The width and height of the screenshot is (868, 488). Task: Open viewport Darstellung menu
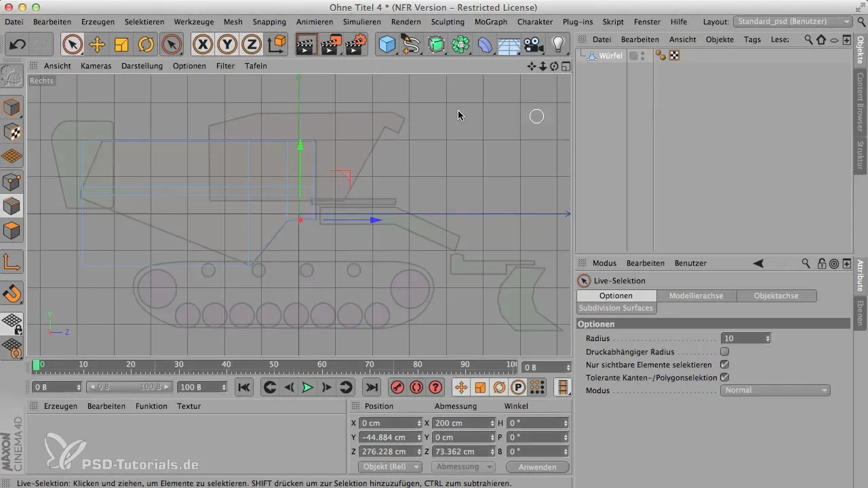point(142,66)
